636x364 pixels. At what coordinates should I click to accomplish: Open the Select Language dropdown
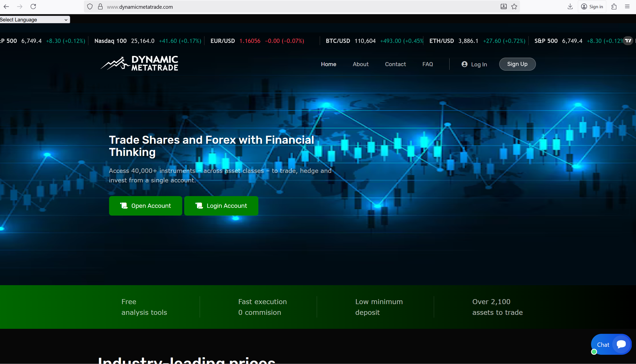[x=35, y=20]
